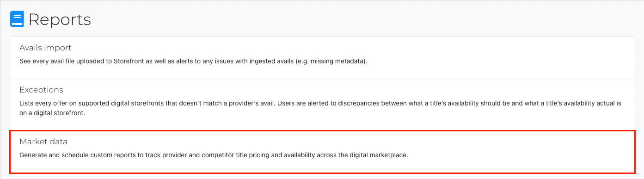Click the red-highlighted Market data row
The height and width of the screenshot is (179, 644).
click(x=322, y=152)
